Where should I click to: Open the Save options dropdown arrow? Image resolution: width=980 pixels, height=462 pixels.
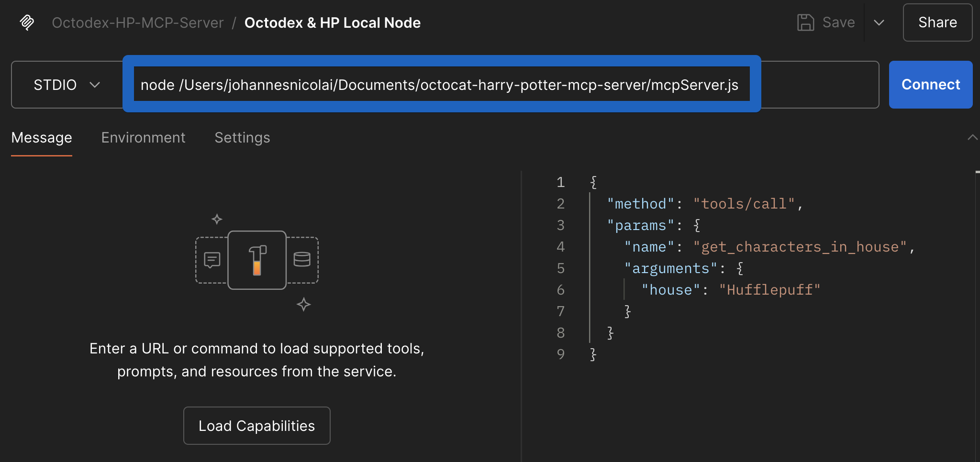(879, 22)
